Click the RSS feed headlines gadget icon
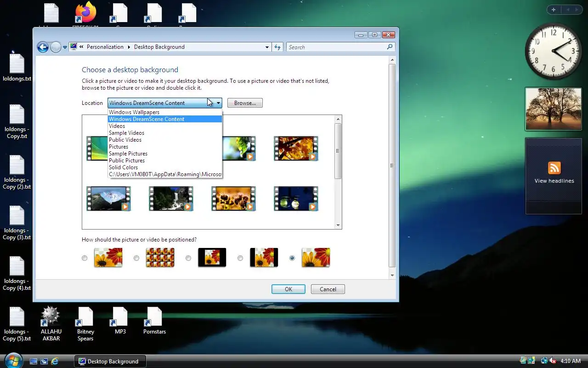Image resolution: width=588 pixels, height=368 pixels. (x=554, y=167)
